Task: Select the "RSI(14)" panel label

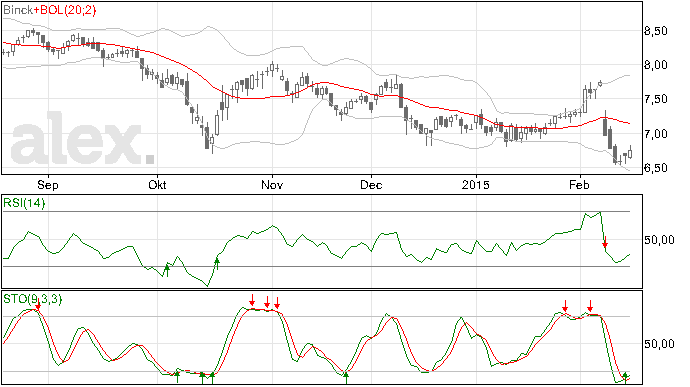Action: pyautogui.click(x=24, y=203)
